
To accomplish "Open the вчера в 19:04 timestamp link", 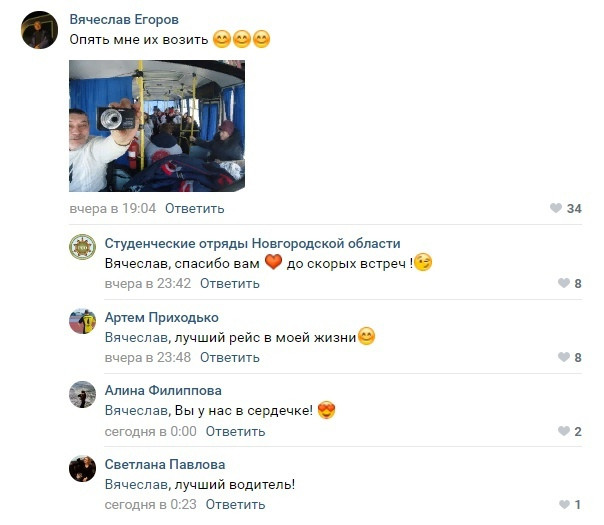I will point(112,208).
